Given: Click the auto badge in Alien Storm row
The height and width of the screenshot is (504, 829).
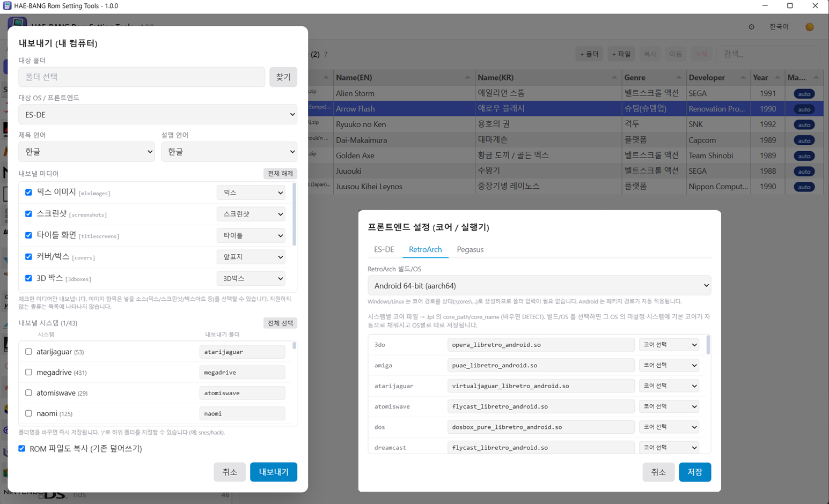Looking at the screenshot, I should 804,94.
